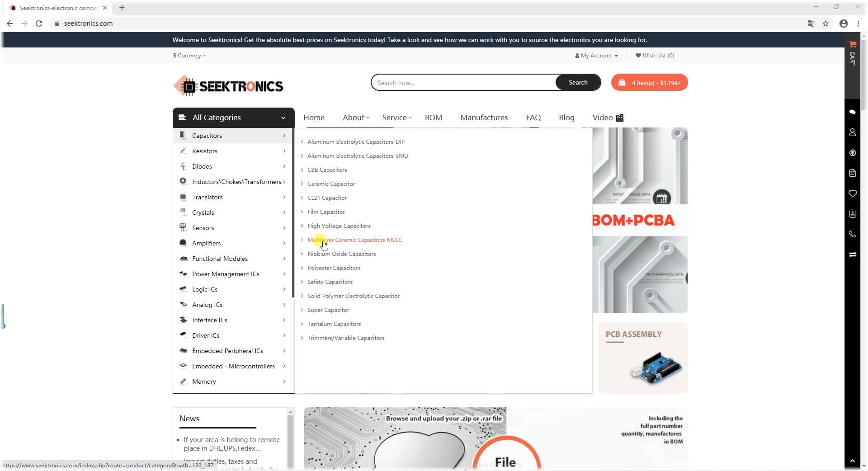Click the Memory category icon
Image resolution: width=868 pixels, height=471 pixels.
coord(183,381)
